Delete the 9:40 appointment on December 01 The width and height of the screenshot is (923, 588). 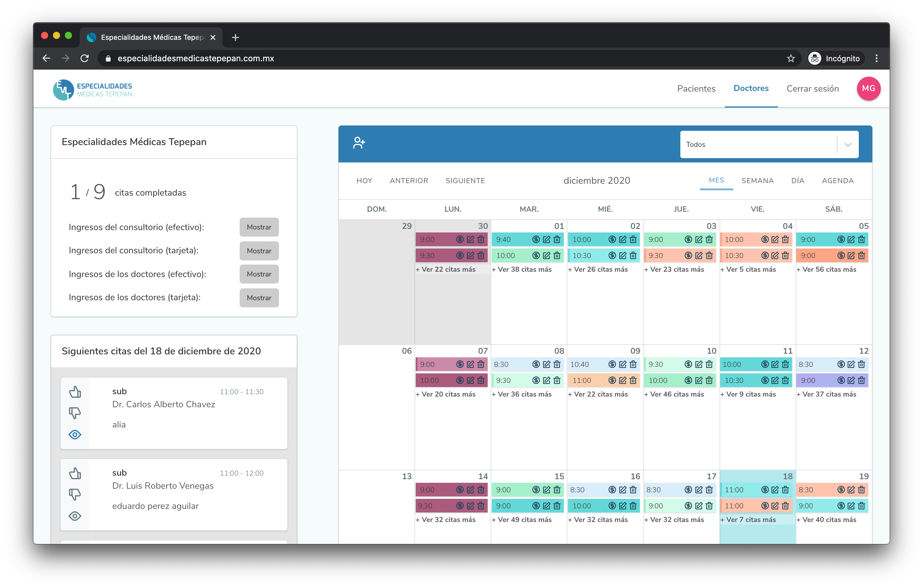tap(557, 240)
